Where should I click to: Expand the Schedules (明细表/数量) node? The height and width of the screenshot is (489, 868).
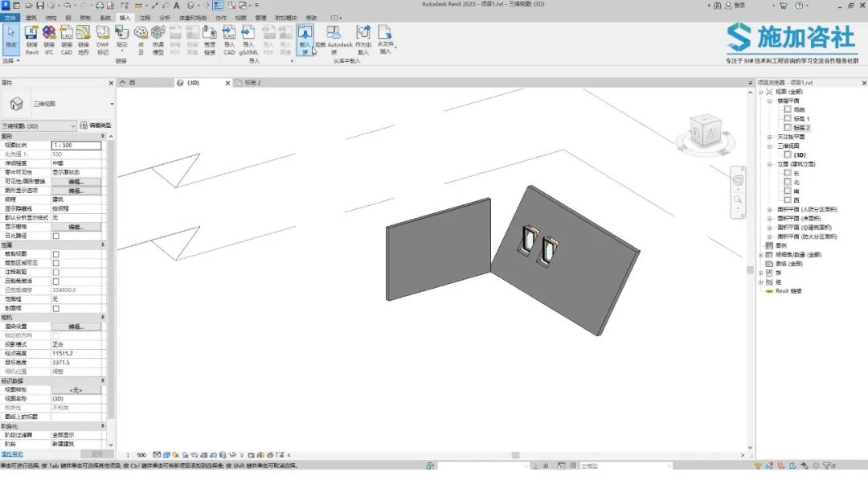761,255
